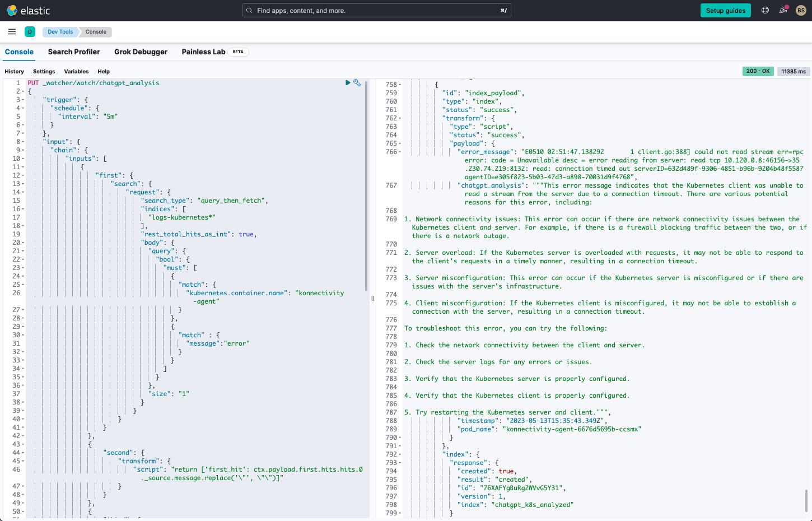Fold the "payload" section on line 765
Viewport: 812px width, 521px height.
(400, 144)
